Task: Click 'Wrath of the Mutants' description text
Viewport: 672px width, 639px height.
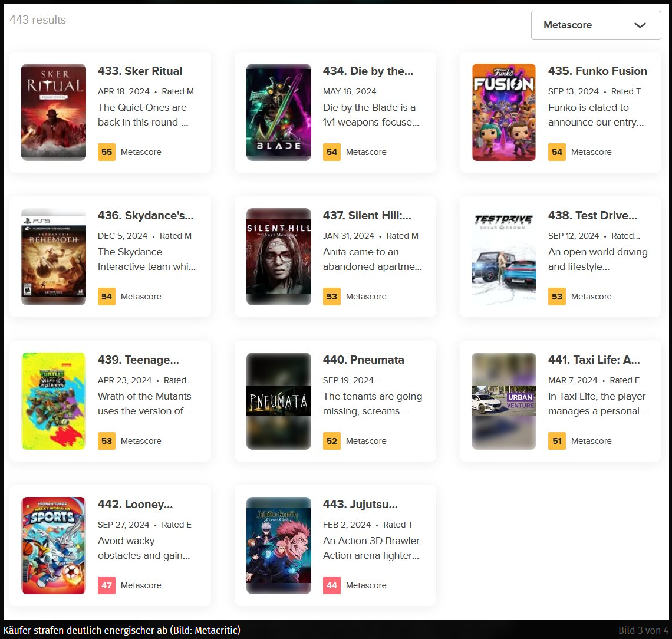Action: pyautogui.click(x=144, y=404)
